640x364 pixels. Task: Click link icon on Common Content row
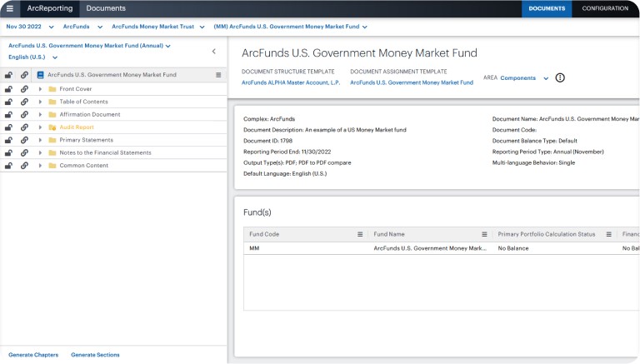(24, 166)
